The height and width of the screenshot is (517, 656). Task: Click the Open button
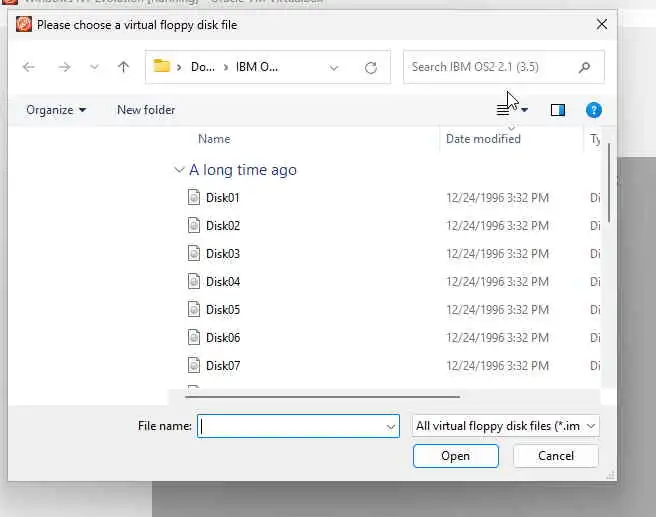pos(456,456)
